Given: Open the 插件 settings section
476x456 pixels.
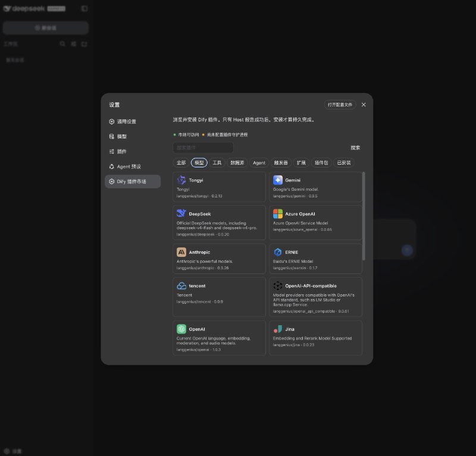Looking at the screenshot, I should coord(133,152).
